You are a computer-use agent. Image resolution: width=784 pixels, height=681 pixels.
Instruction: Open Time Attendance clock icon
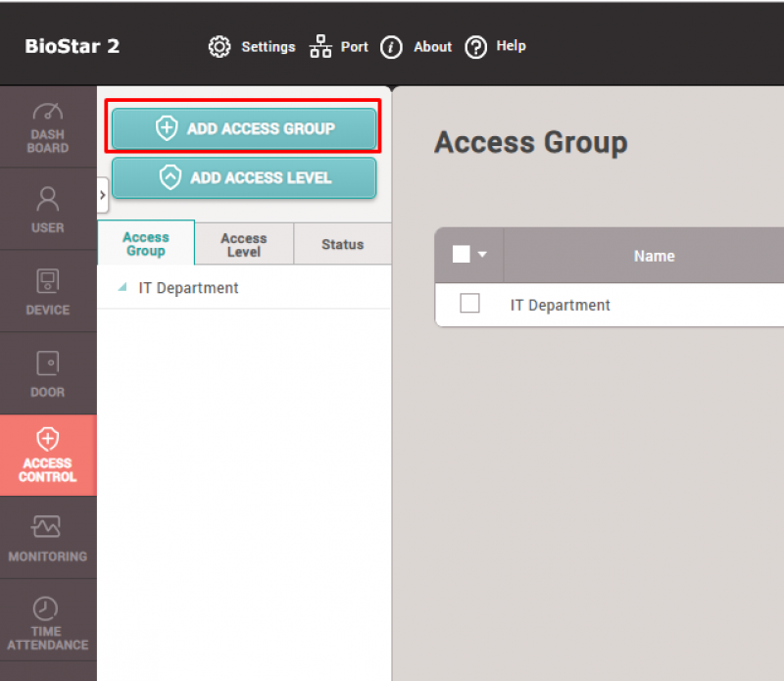tap(46, 608)
